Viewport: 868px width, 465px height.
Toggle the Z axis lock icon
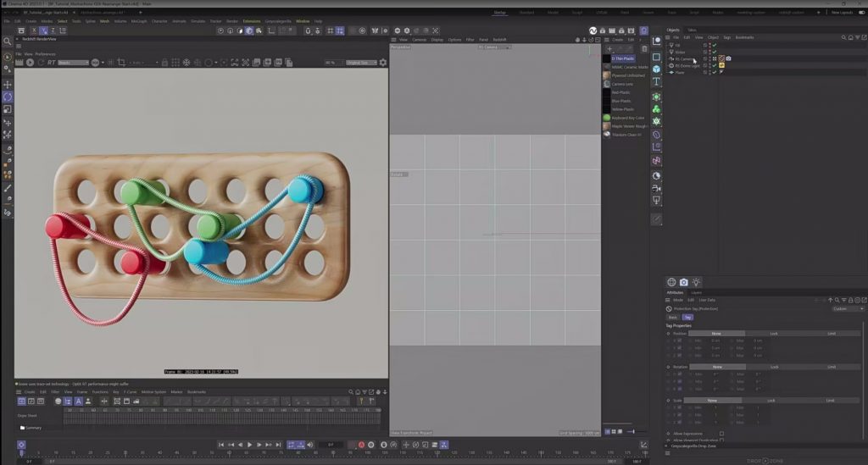(x=53, y=30)
